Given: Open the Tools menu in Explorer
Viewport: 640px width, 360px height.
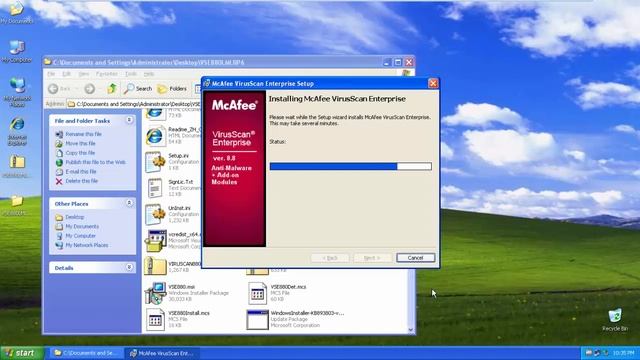Looking at the screenshot, I should point(131,74).
